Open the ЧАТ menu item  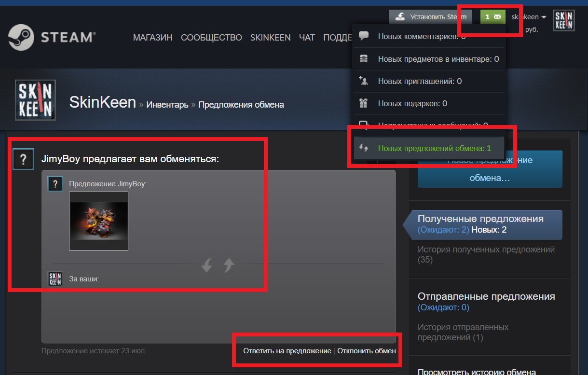click(x=307, y=38)
